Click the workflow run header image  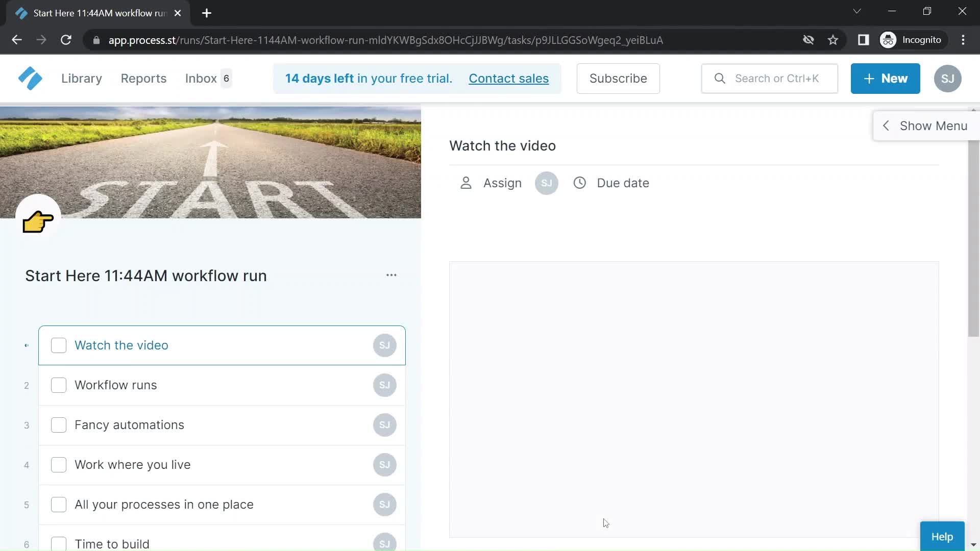[210, 162]
